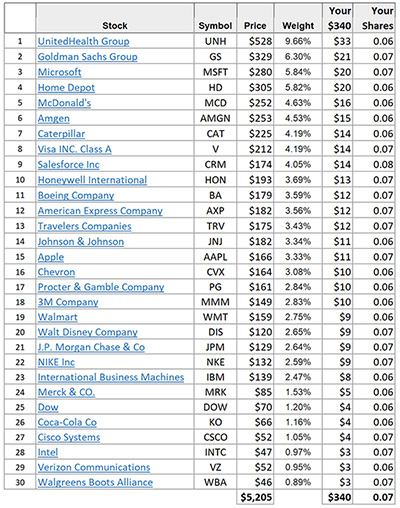Click the $5,205 price total cell

[x=256, y=497]
